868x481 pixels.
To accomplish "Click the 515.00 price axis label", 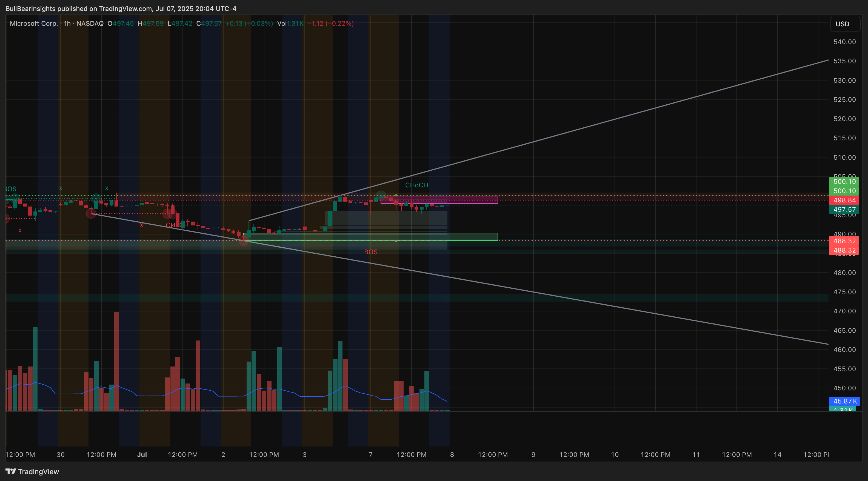I will [844, 138].
